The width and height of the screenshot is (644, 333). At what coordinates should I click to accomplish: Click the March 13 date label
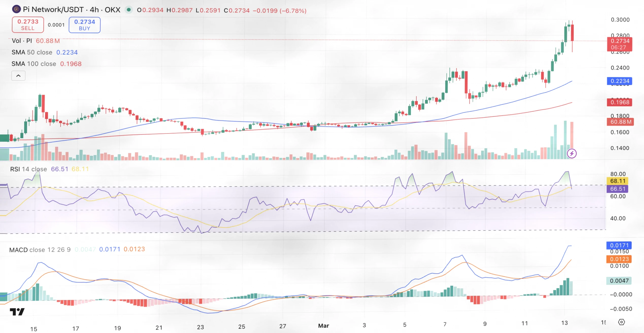pyautogui.click(x=565, y=323)
